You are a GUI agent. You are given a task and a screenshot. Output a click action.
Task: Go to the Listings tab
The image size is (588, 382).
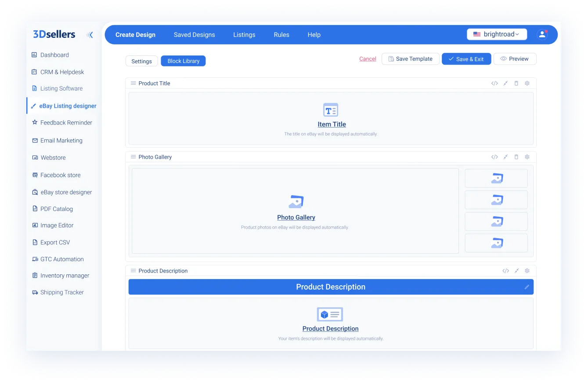pos(244,35)
